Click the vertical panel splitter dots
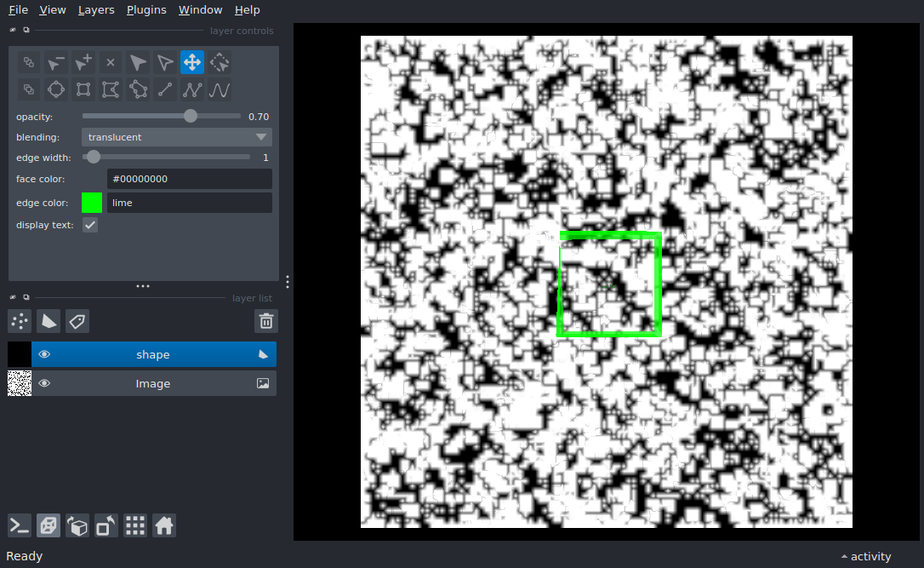Image resolution: width=924 pixels, height=568 pixels. click(x=287, y=282)
